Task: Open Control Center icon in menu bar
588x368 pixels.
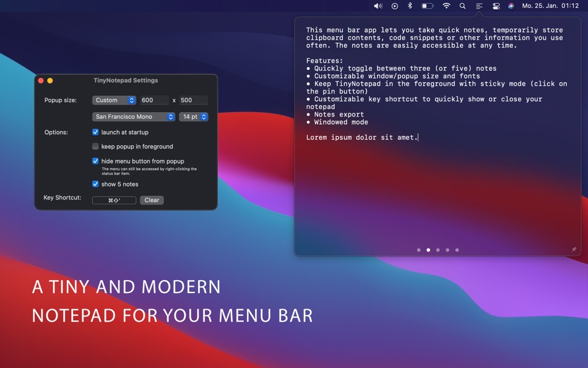Action: (496, 6)
